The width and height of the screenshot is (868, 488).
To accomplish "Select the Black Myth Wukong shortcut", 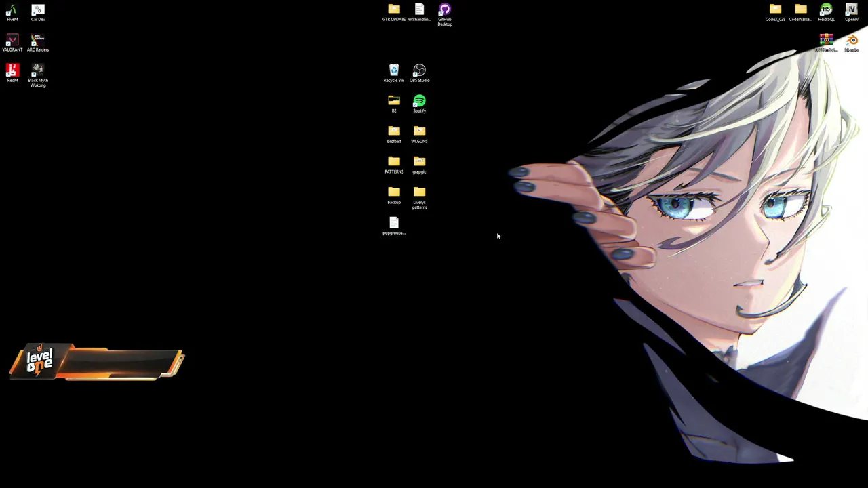I will pos(38,76).
